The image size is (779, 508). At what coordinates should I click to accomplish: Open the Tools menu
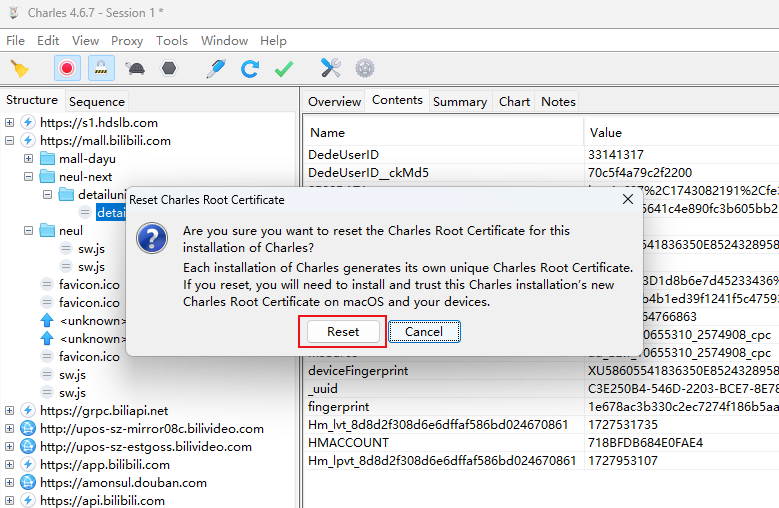172,41
